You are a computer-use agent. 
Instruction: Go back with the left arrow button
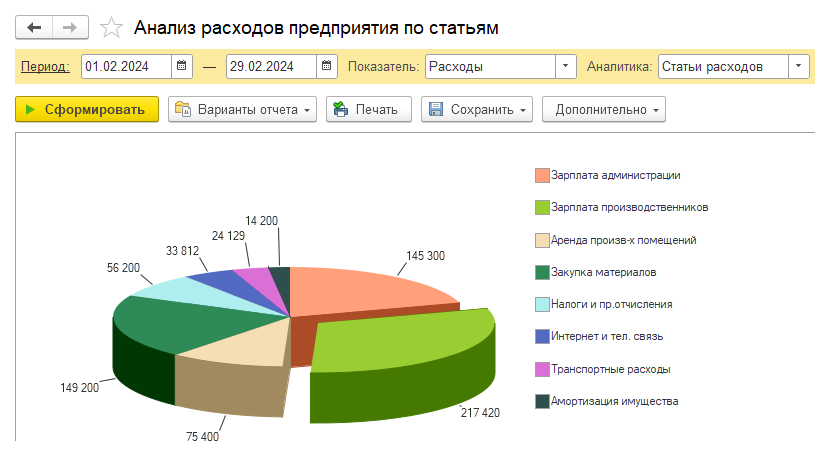point(34,28)
